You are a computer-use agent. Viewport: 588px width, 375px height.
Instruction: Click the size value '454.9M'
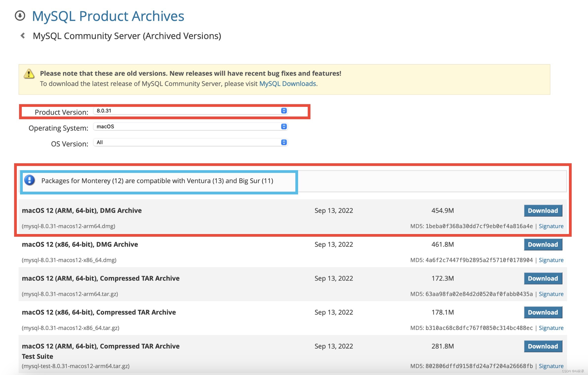point(443,211)
